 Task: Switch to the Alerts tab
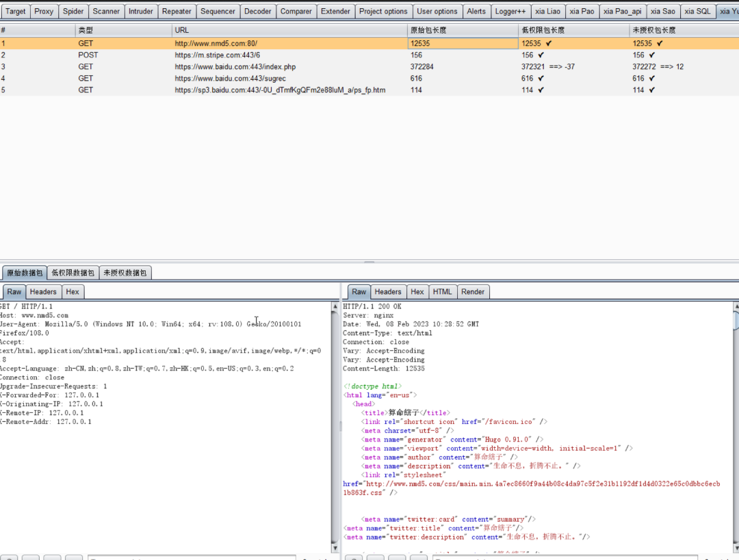click(x=476, y=12)
